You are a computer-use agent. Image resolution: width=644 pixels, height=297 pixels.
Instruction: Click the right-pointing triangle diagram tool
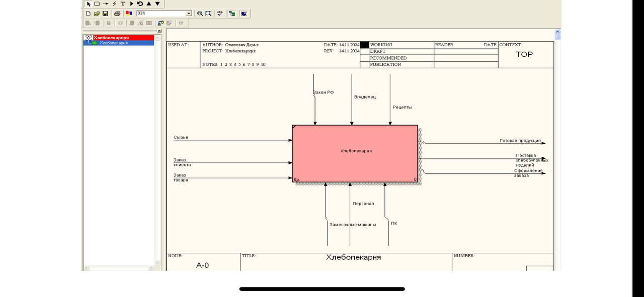pos(131,4)
